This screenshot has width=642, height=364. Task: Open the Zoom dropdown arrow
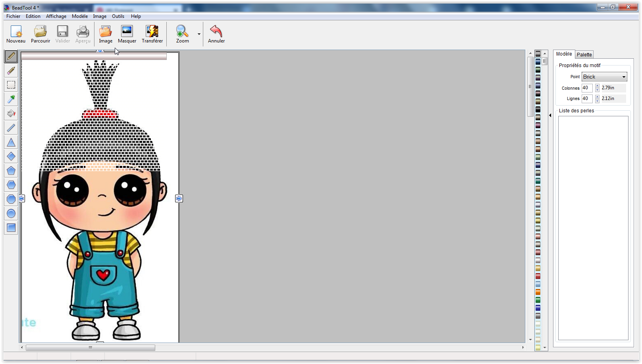(x=199, y=34)
